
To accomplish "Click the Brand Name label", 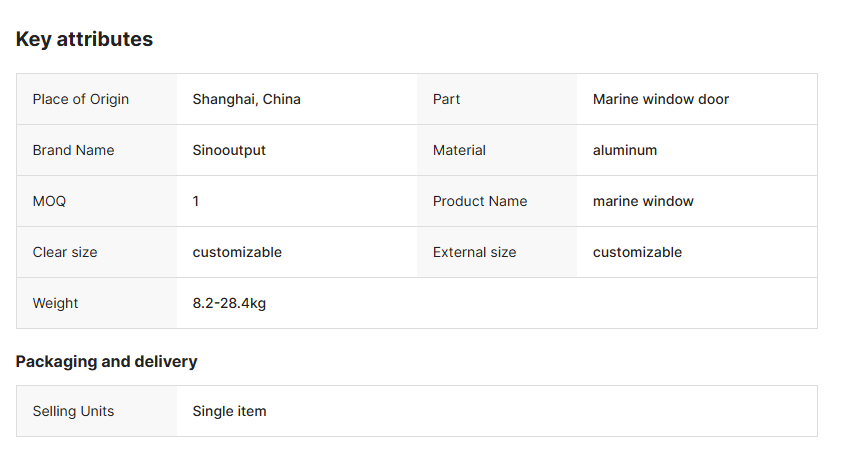I will coord(73,150).
